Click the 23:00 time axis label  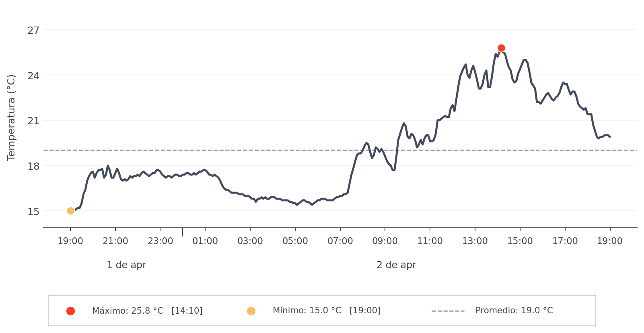tap(160, 241)
